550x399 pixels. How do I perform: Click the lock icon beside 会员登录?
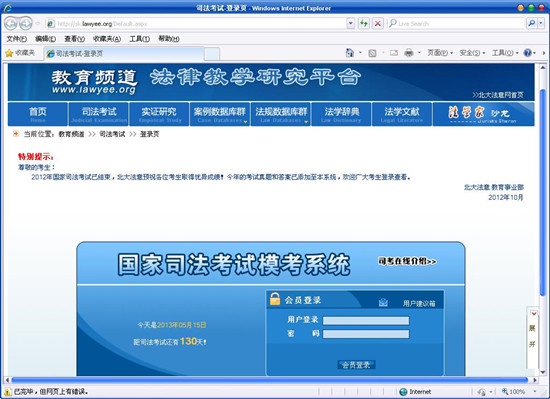click(275, 299)
